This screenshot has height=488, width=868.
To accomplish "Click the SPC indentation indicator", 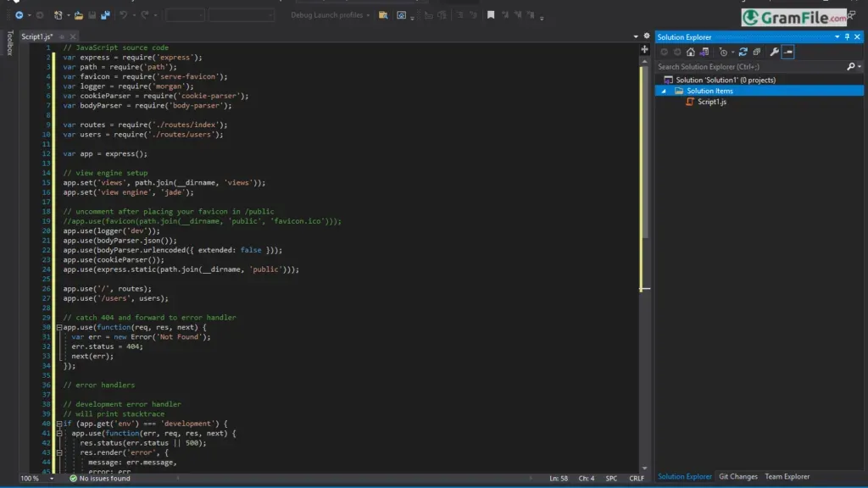I will pos(611,479).
